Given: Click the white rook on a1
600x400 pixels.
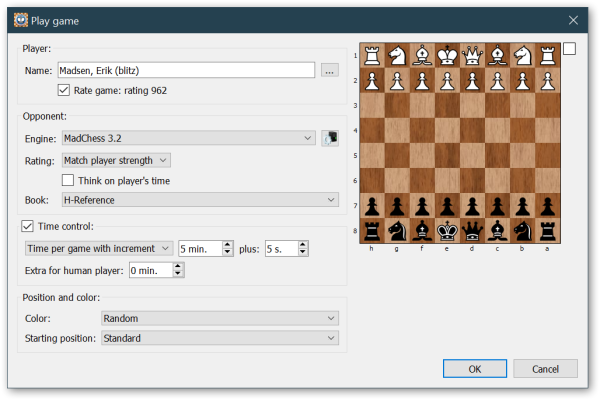Looking at the screenshot, I should tap(548, 56).
